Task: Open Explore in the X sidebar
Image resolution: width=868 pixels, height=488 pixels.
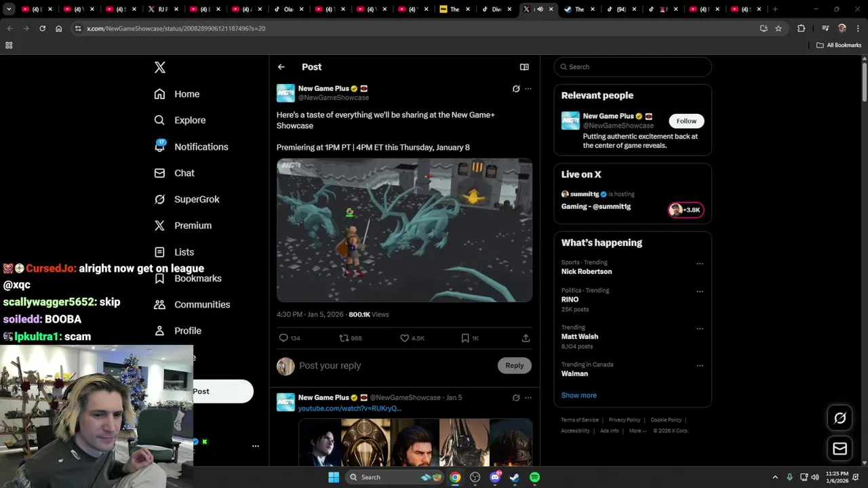Action: point(180,120)
